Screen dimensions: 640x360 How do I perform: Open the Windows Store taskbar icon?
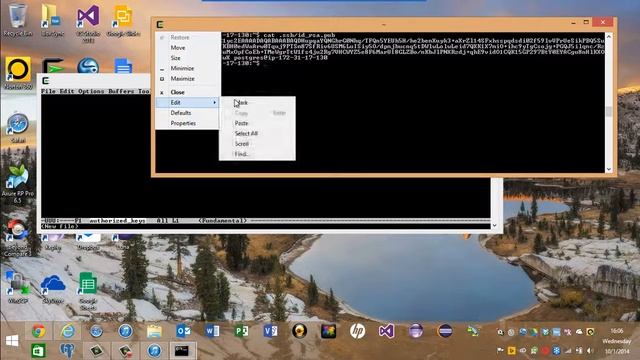[38, 351]
